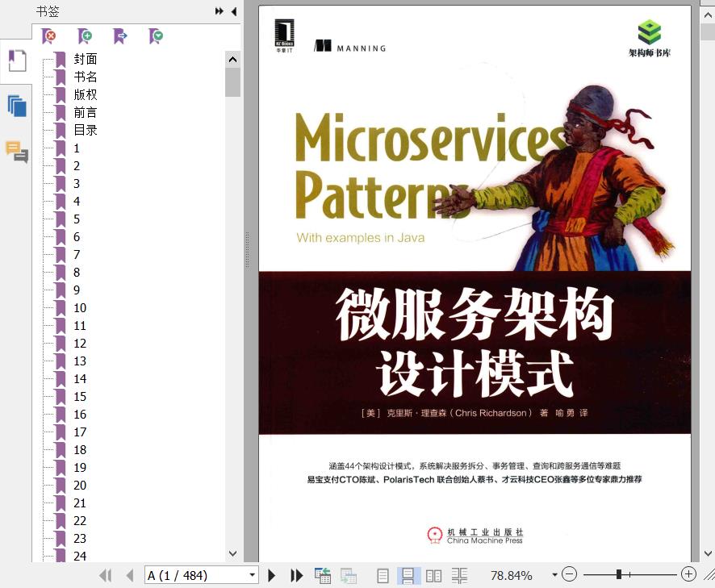Jump to bookmark 16
Viewport: 715px width, 588px height.
pos(80,415)
